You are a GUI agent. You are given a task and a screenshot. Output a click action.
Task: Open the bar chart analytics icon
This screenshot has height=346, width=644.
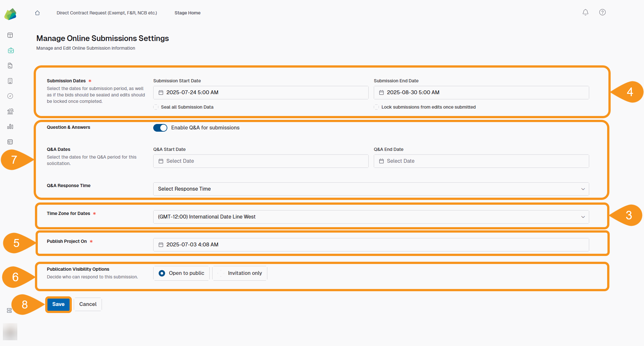[10, 127]
